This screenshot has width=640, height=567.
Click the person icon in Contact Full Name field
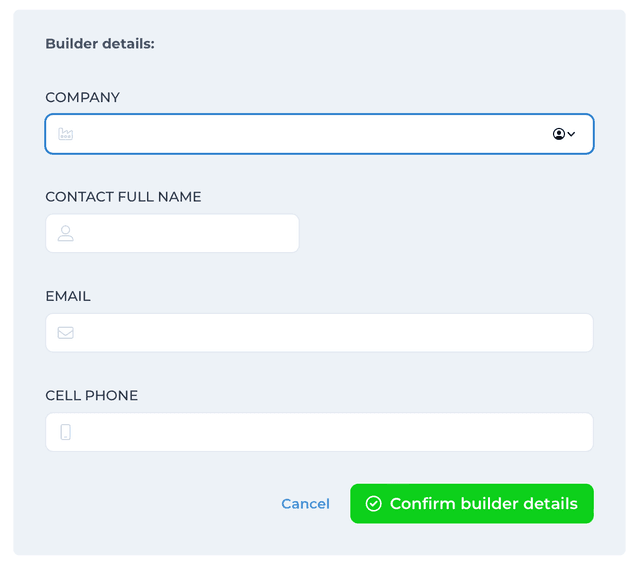[66, 233]
